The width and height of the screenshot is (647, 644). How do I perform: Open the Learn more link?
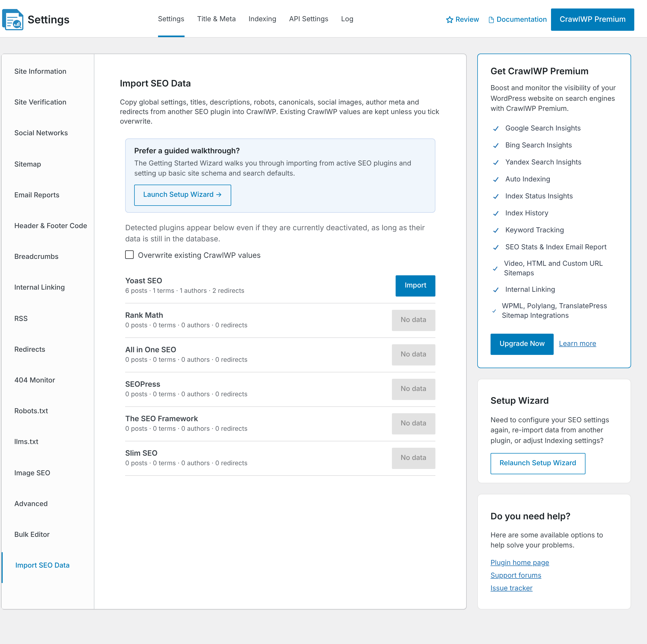[577, 343]
